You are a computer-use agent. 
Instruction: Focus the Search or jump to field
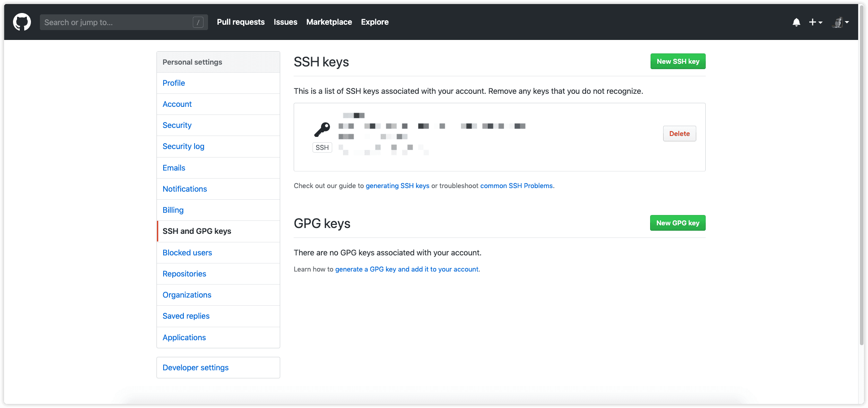click(124, 22)
